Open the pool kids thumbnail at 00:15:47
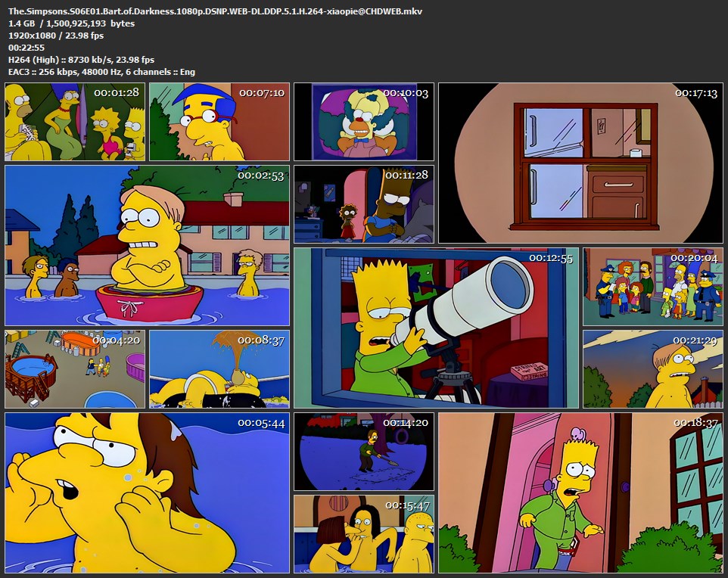The height and width of the screenshot is (578, 728). click(363, 534)
